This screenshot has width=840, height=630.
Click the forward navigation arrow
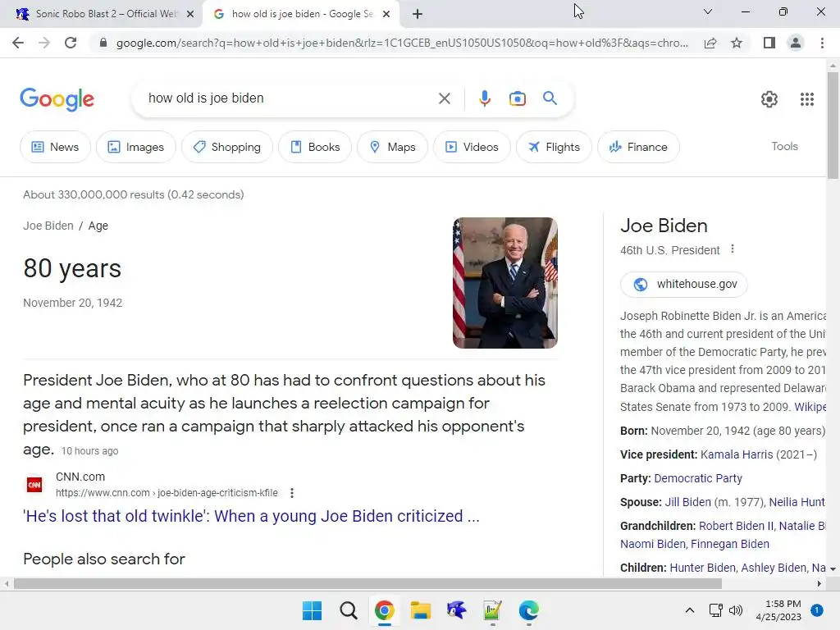pos(44,43)
